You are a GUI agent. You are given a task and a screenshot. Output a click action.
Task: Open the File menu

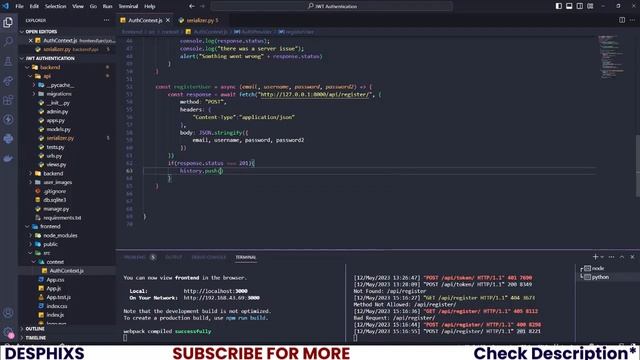tap(19, 6)
